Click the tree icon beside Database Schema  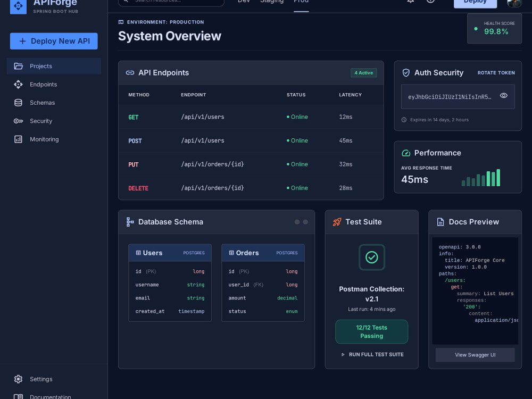click(x=130, y=222)
